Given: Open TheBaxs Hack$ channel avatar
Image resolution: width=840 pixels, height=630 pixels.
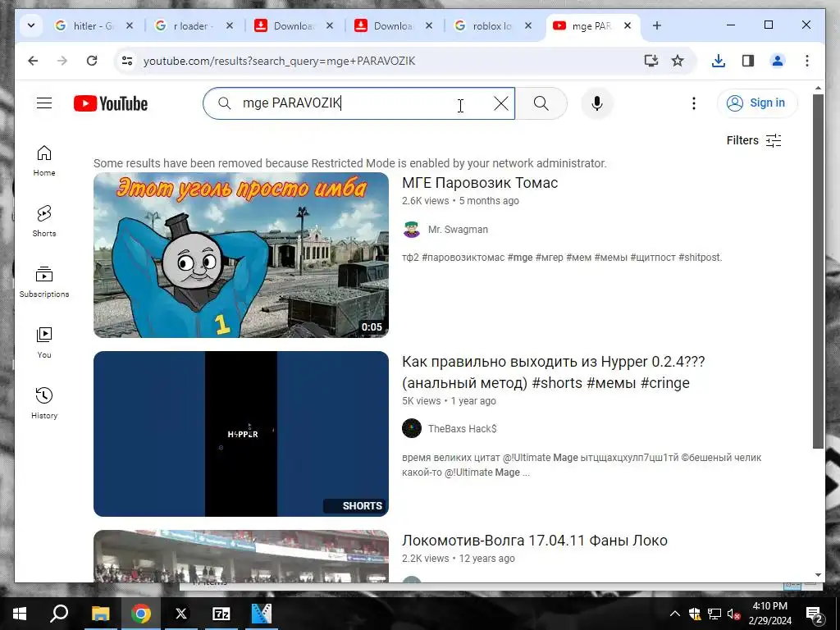Looking at the screenshot, I should click(x=412, y=428).
